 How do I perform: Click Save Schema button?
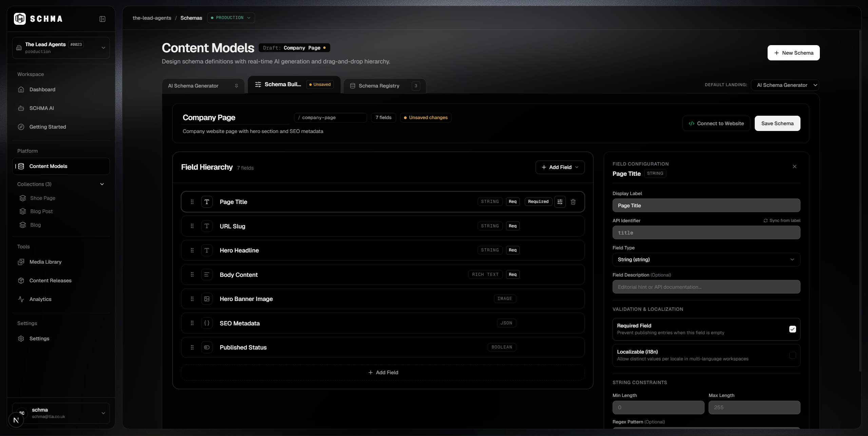777,124
